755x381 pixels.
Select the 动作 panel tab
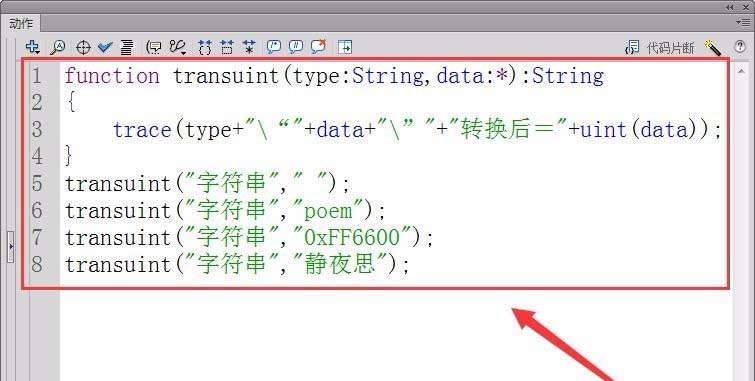(21, 24)
